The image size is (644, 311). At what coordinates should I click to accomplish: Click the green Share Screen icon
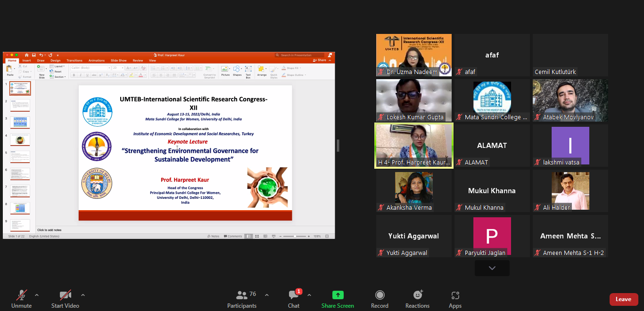coord(338,295)
